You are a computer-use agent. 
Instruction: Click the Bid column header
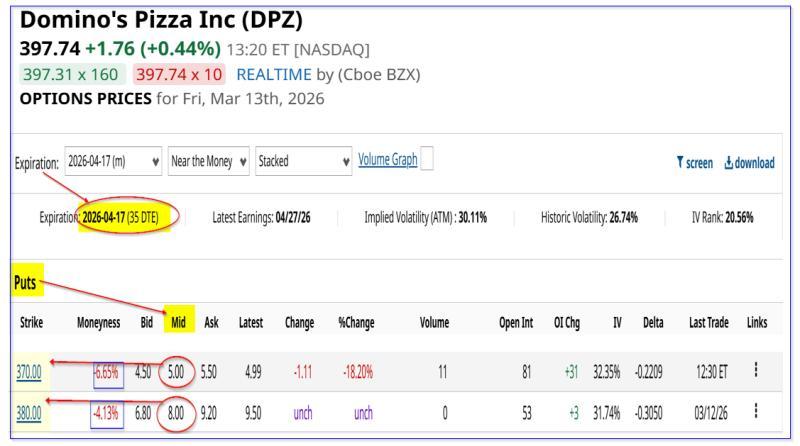tap(143, 323)
